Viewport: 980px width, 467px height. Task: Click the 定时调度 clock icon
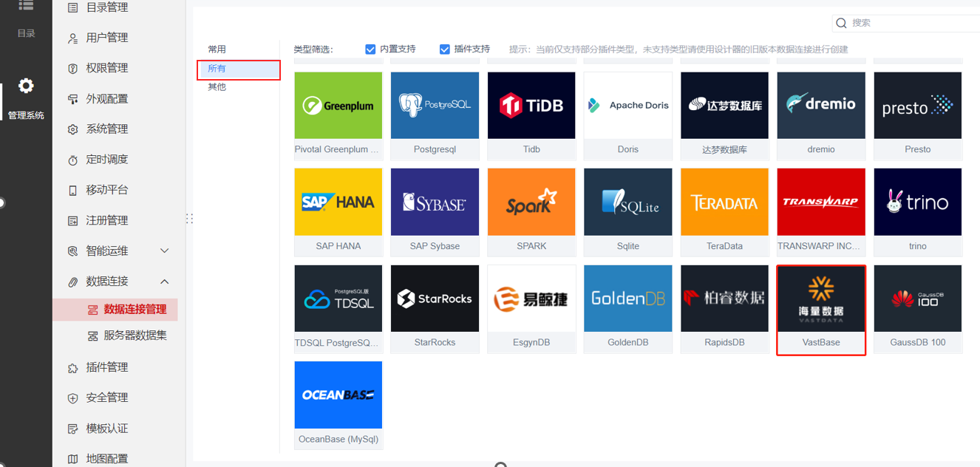(x=72, y=160)
